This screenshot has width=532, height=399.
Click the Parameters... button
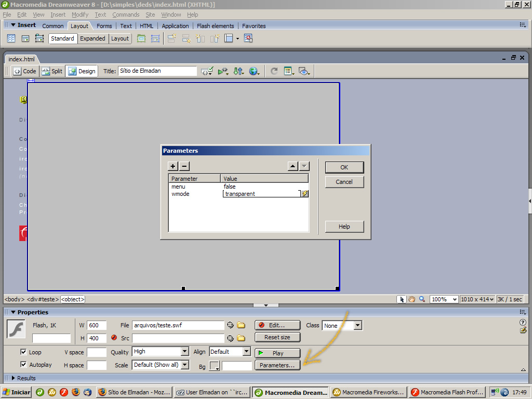[x=277, y=365]
